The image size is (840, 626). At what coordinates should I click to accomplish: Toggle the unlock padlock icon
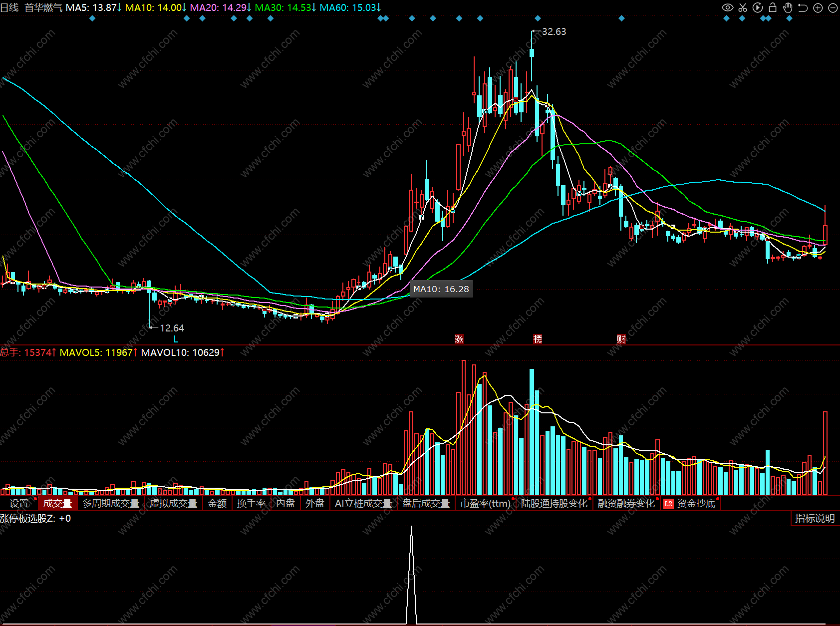point(773,7)
